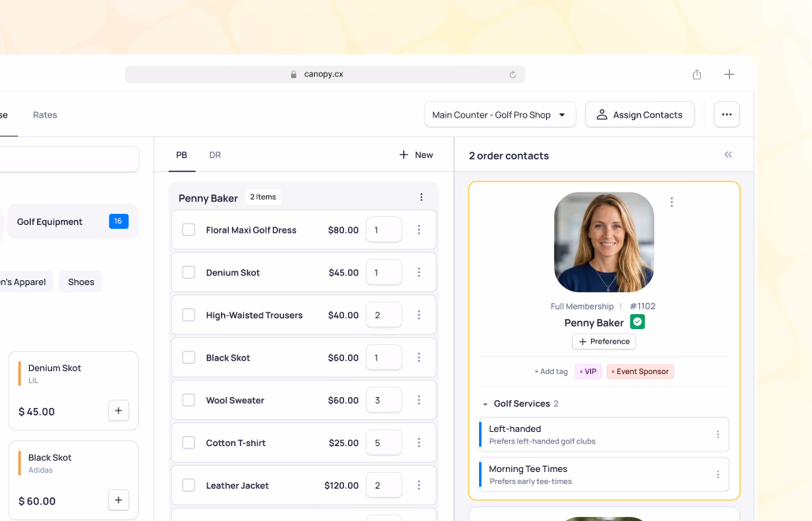Click the Event Sponsor tag
812x521 pixels.
(640, 372)
